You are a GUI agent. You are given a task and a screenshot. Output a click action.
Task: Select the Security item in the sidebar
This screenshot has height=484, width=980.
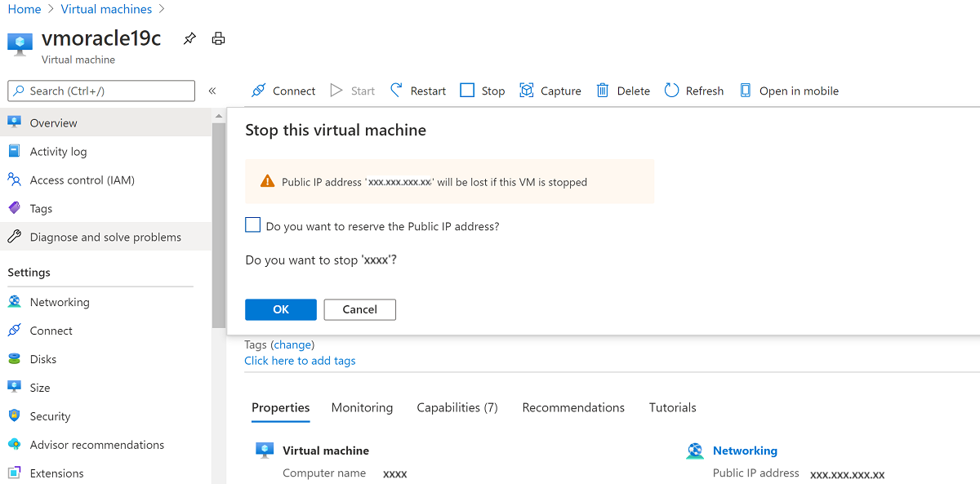pos(50,415)
